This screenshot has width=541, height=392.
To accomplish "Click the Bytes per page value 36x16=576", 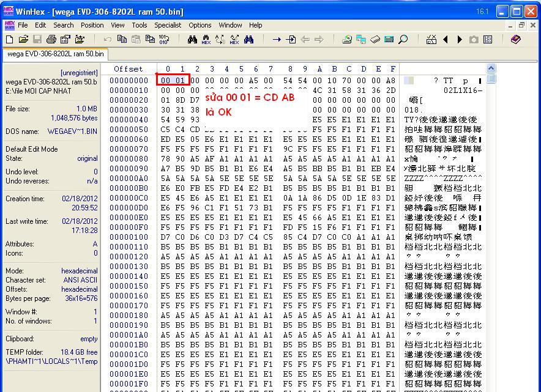I will (81, 298).
